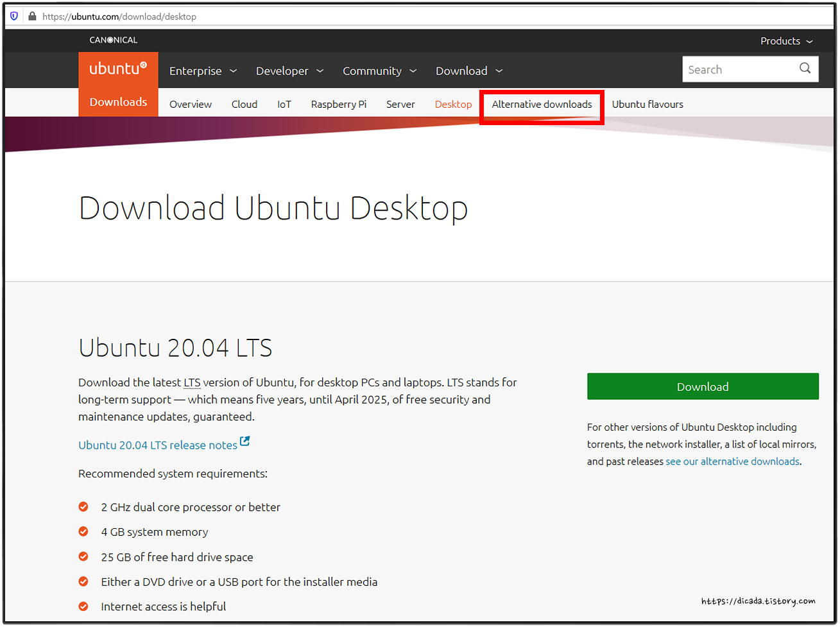Open the IoT tab
840x627 pixels.
pyautogui.click(x=284, y=104)
